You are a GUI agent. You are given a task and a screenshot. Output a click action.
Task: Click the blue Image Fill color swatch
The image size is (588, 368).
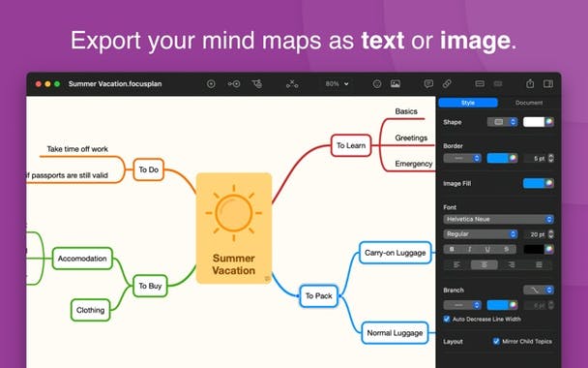click(x=534, y=183)
